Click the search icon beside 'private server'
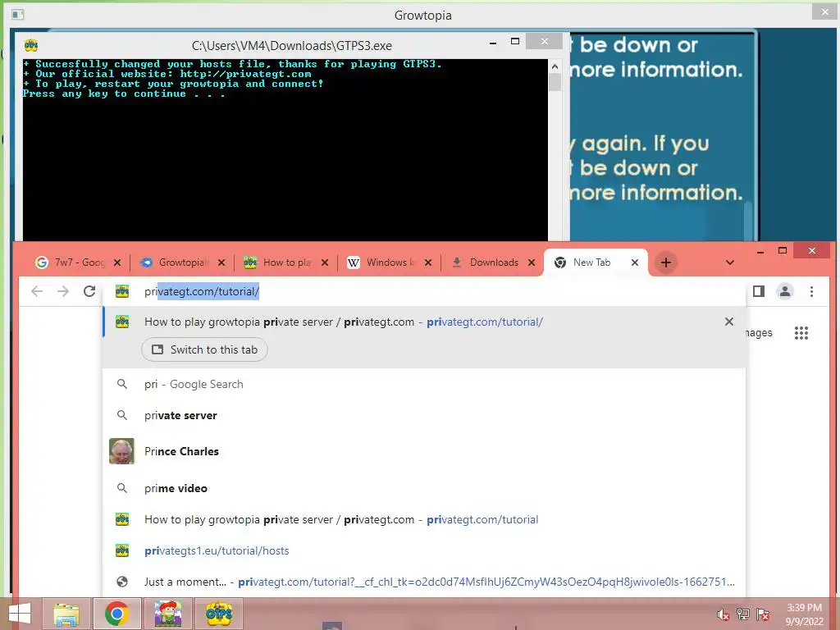The width and height of the screenshot is (840, 630). tap(122, 415)
